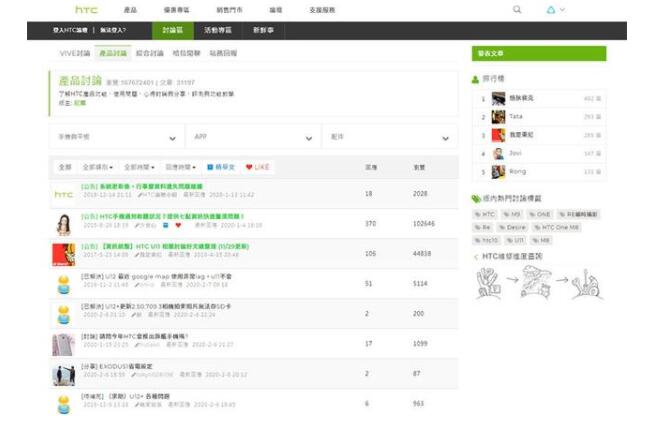Select the HTC One M8 discussion tag
647x422 pixels.
(x=557, y=228)
